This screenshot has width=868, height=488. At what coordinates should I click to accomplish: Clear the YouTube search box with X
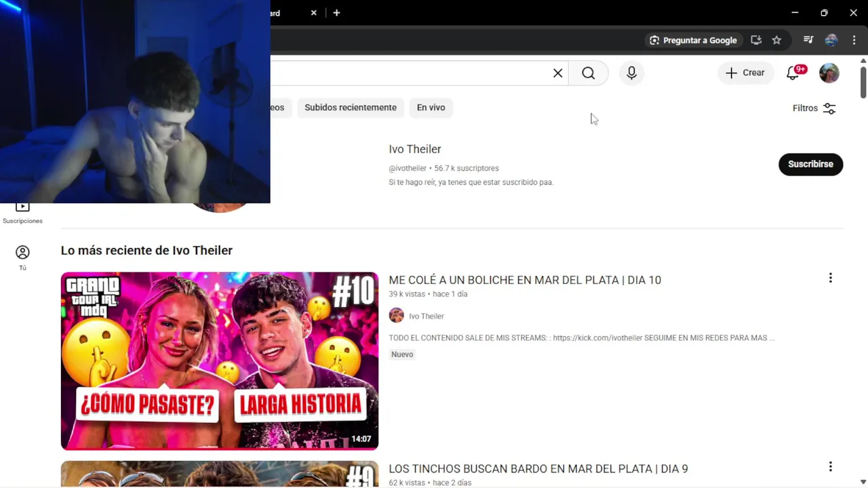click(557, 73)
